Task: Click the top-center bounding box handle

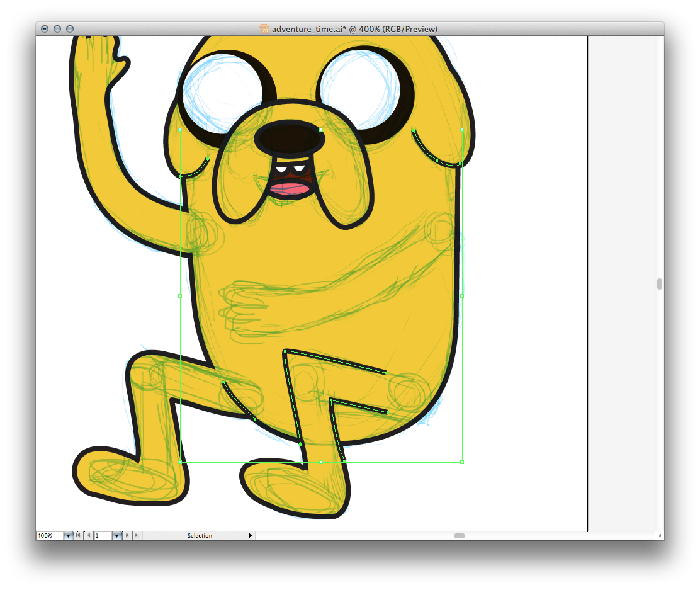Action: point(321,130)
